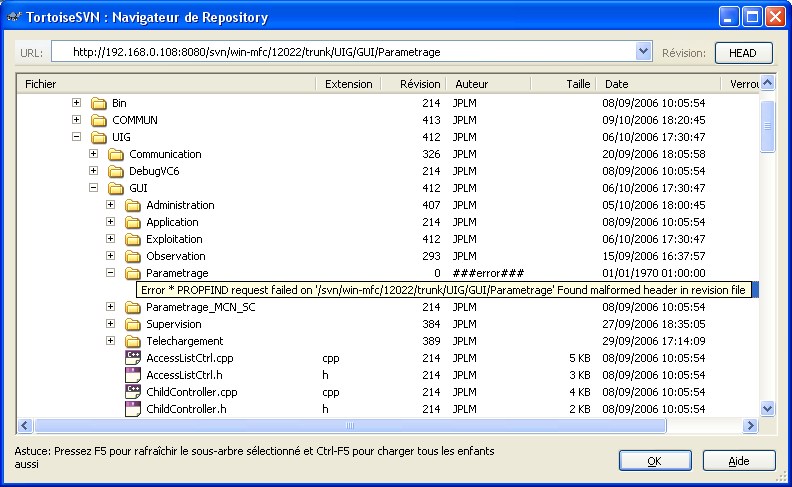Expand the Telechargement folder node
This screenshot has width=792, height=487.
tap(111, 340)
